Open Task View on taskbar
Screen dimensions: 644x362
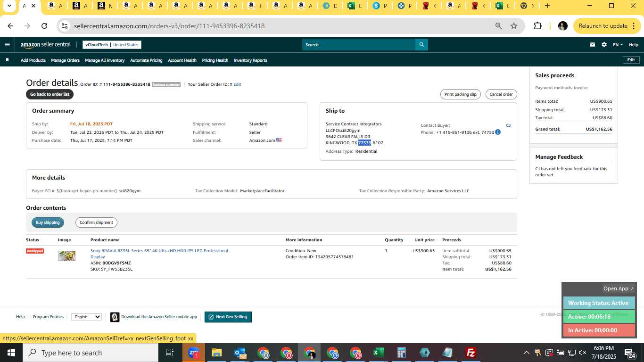click(x=169, y=353)
